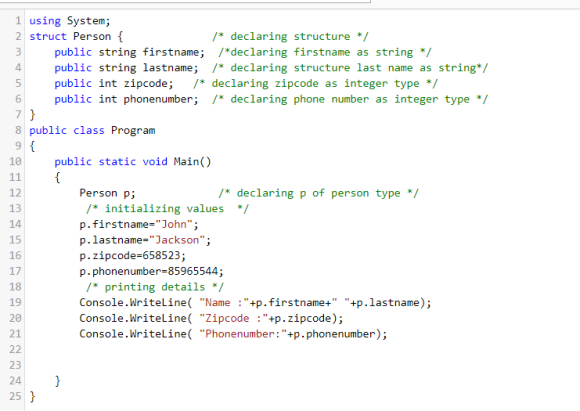
Task: Click 'Person p;' declaration on line 12
Action: 107,193
